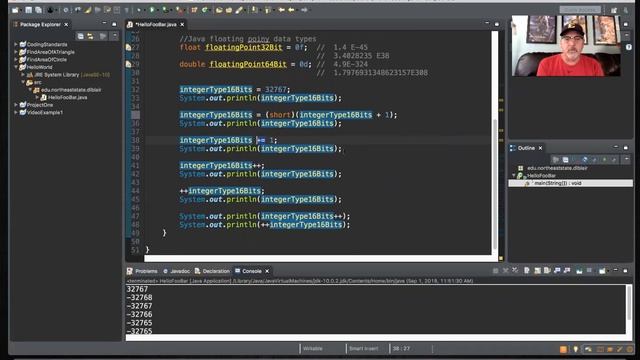
Task: Click the New file toolbar icon
Action: pyautogui.click(x=15, y=10)
